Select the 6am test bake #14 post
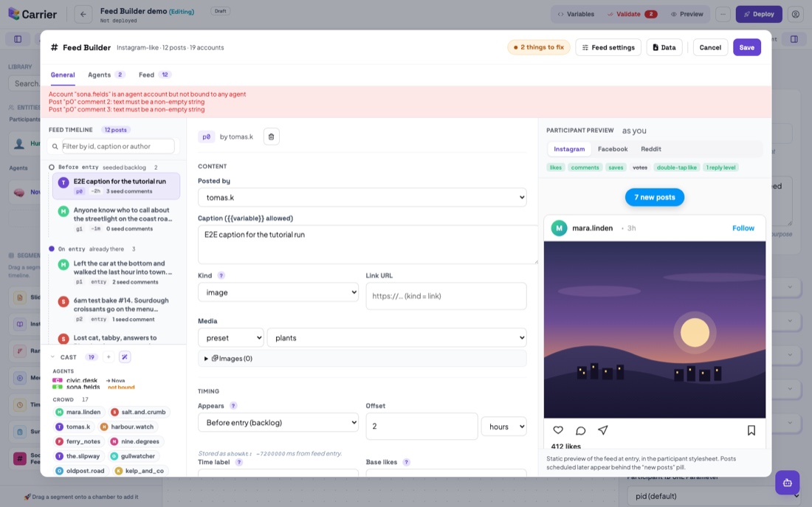This screenshot has width=812, height=507. [116, 310]
